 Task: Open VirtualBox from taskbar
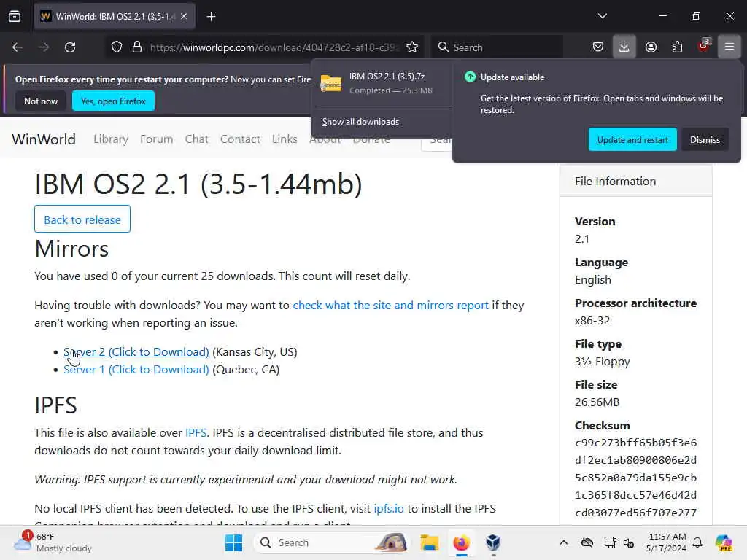(493, 542)
